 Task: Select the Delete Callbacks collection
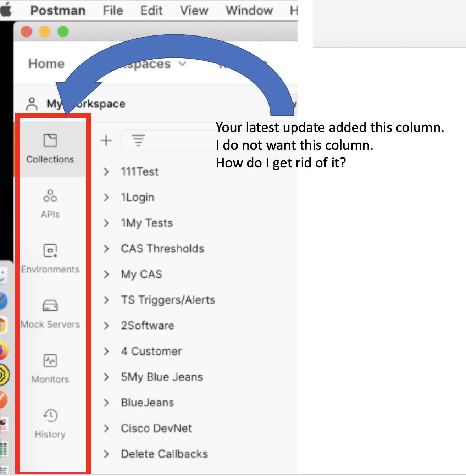(165, 454)
